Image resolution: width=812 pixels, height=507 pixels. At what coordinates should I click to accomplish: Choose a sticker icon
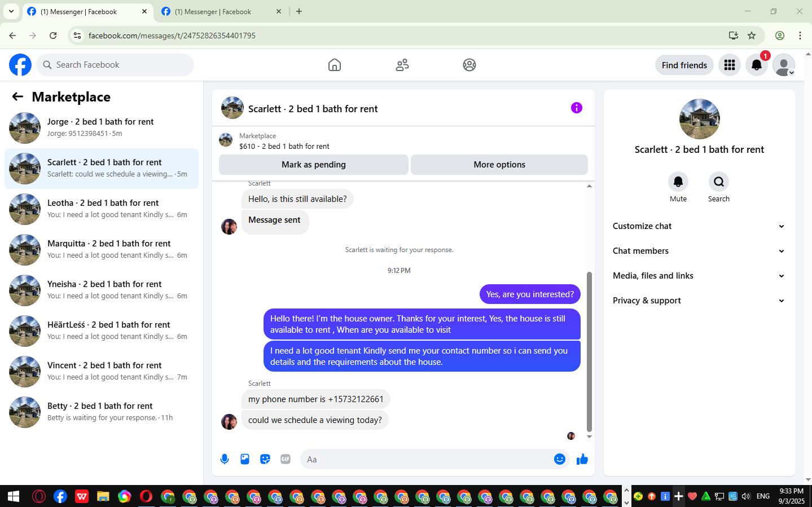pos(265,459)
